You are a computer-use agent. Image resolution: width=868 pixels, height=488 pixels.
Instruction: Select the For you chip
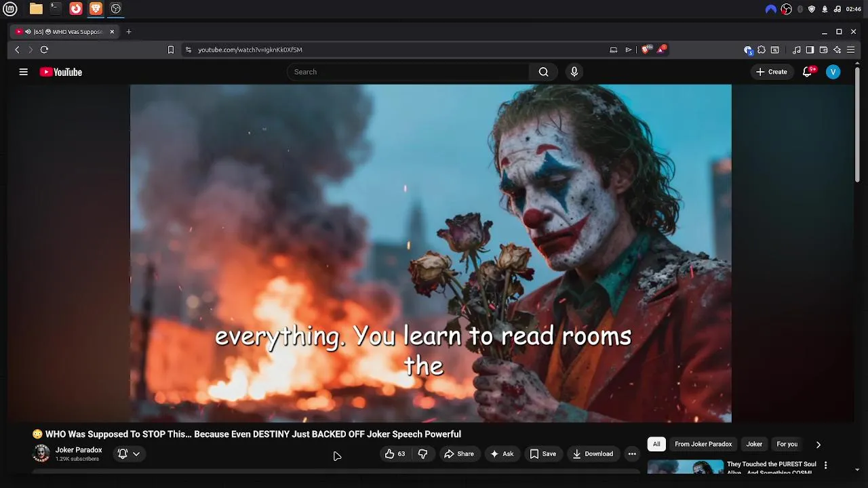tap(787, 445)
